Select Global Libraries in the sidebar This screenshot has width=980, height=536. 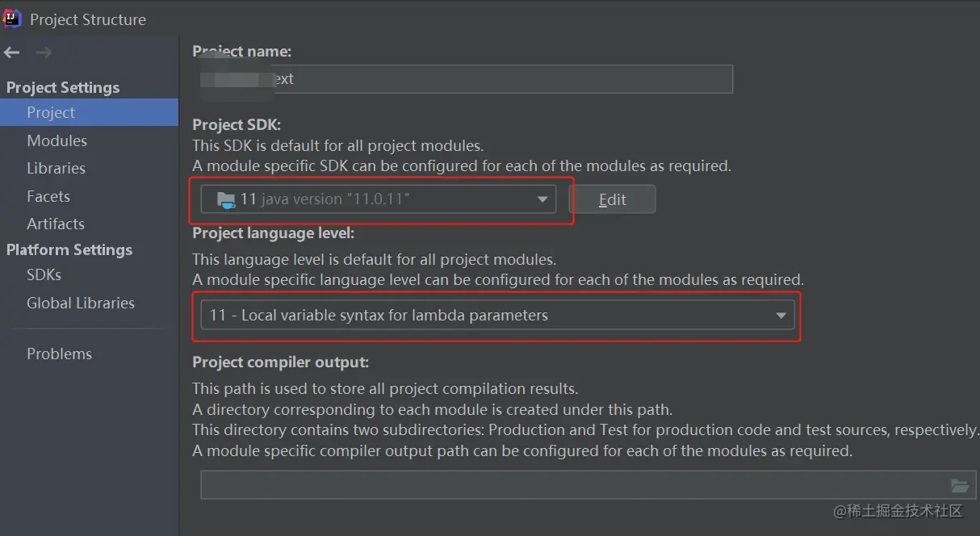click(80, 303)
